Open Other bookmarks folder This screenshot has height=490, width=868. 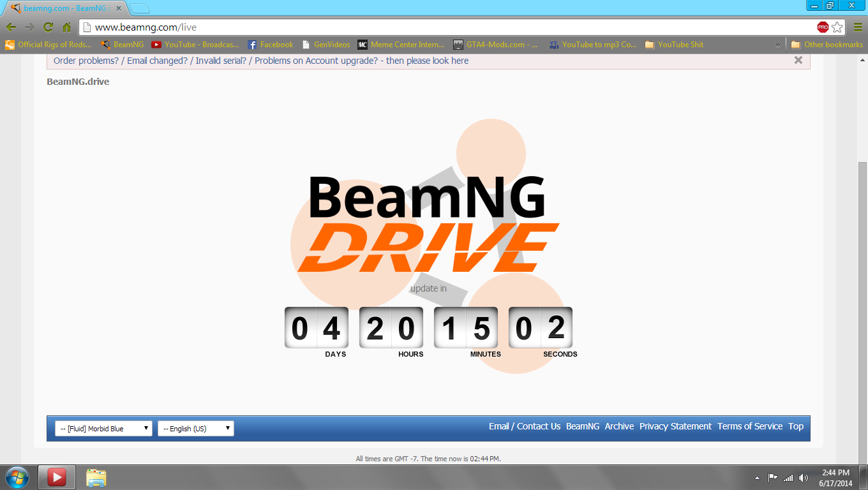827,45
